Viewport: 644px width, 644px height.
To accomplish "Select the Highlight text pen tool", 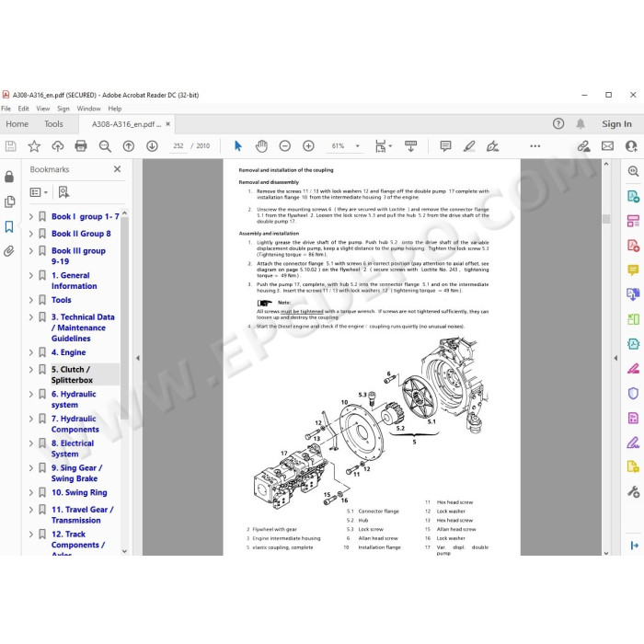I will pyautogui.click(x=469, y=145).
